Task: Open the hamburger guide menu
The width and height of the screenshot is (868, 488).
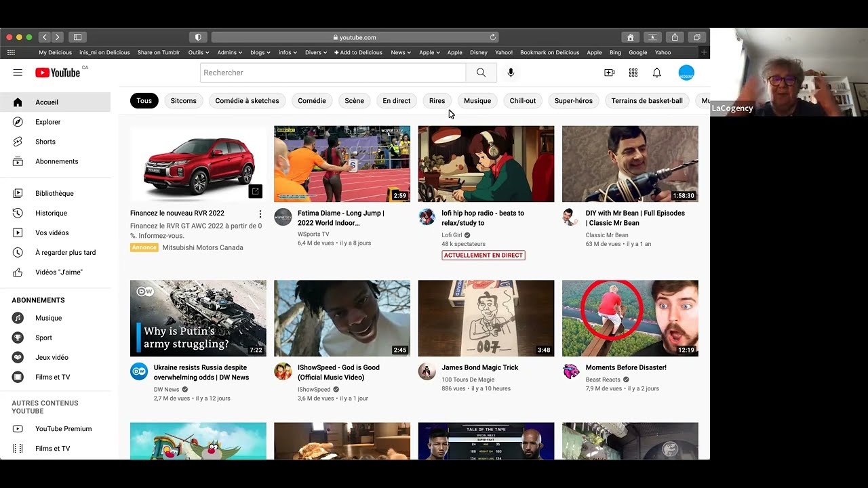Action: tap(18, 73)
